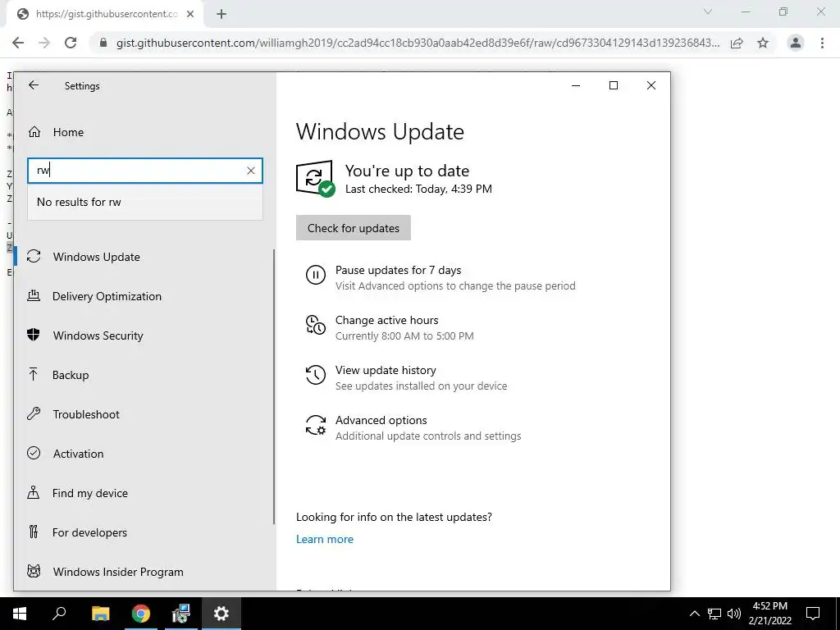
Task: Switch to Chrome in taskbar
Action: pos(141,614)
